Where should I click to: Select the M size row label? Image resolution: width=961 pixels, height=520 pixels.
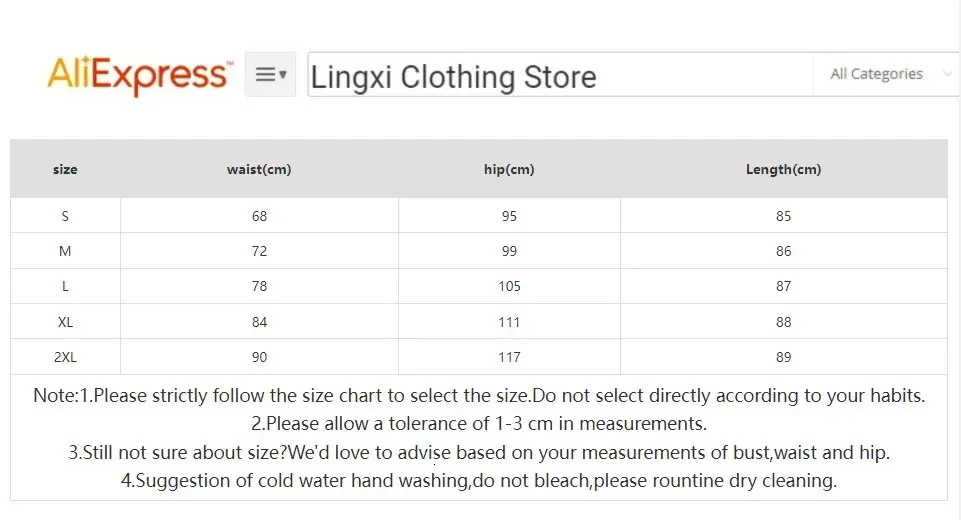tap(65, 251)
